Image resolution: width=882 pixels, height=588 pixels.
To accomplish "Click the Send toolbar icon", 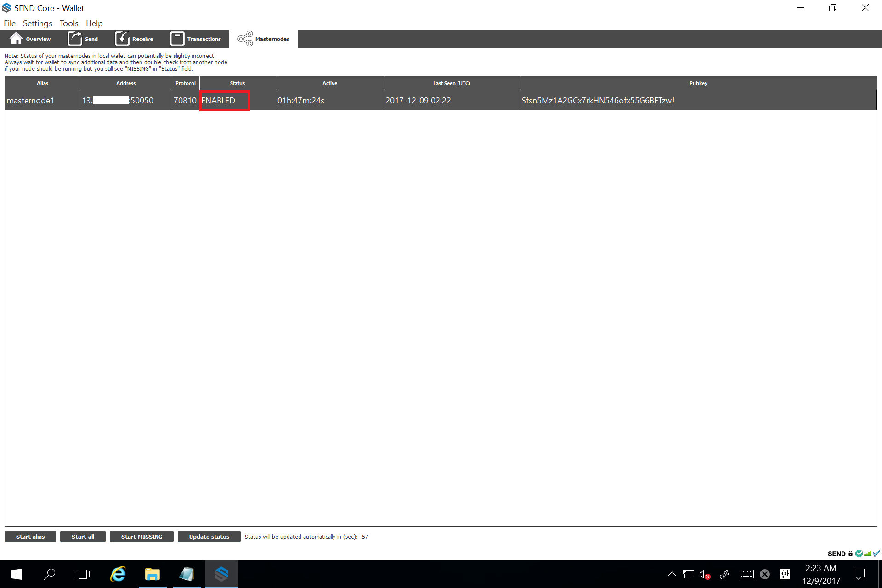I will [74, 39].
